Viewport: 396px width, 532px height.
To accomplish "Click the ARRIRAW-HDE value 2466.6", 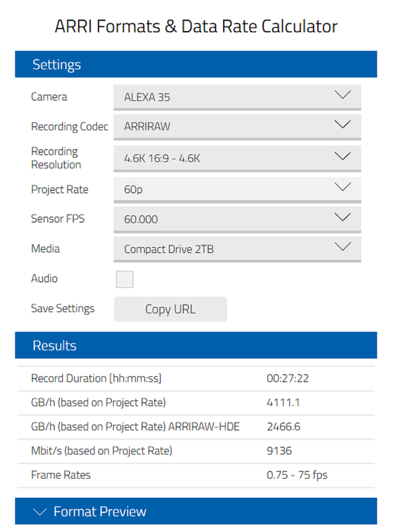I will [284, 426].
